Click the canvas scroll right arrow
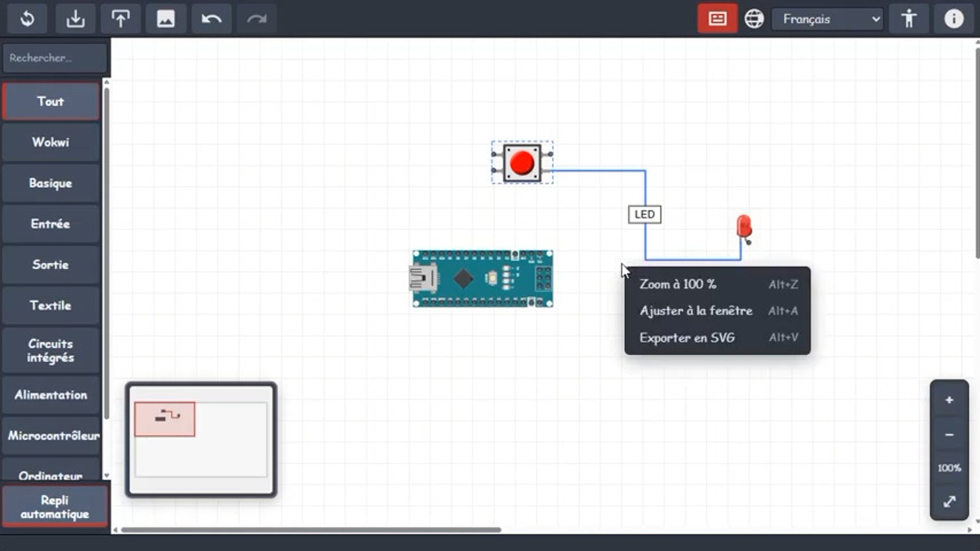Screen dimensions: 980x551 pos(969,530)
